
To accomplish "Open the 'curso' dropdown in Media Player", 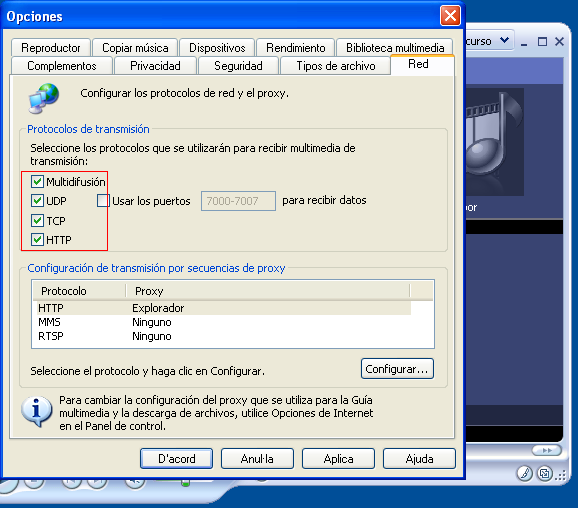I will pos(504,40).
